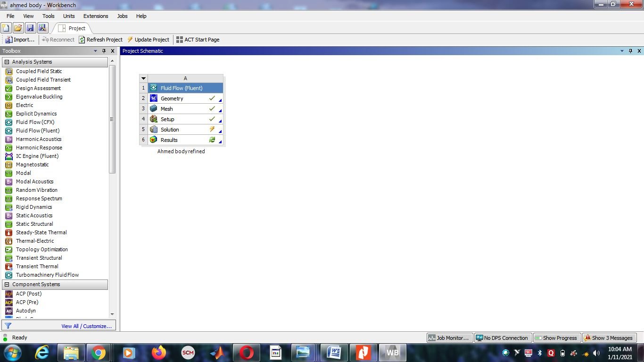Click the Geometry cell SpaceClaim icon
The width and height of the screenshot is (644, 362).
pos(153,98)
